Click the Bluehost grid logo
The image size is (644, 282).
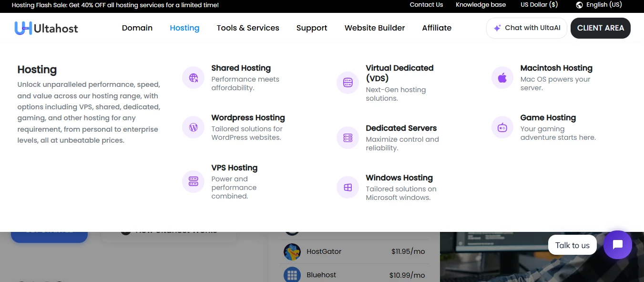pos(292,275)
